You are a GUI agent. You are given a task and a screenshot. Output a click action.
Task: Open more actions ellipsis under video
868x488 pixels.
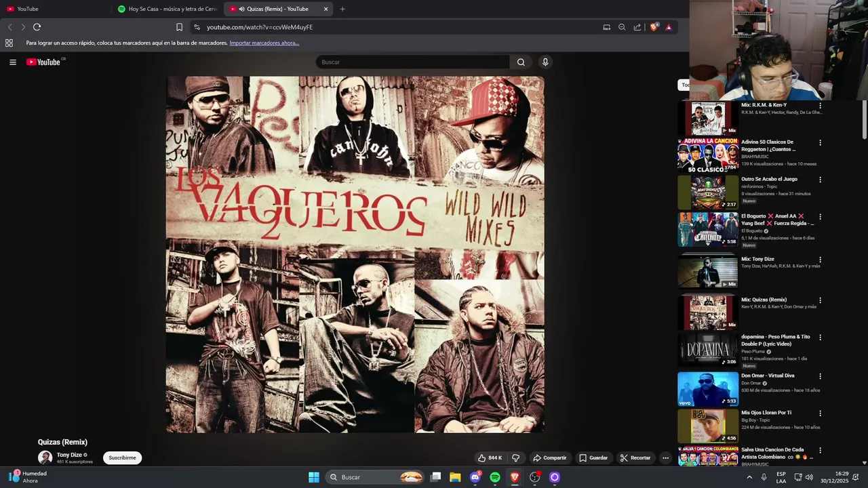(x=665, y=458)
